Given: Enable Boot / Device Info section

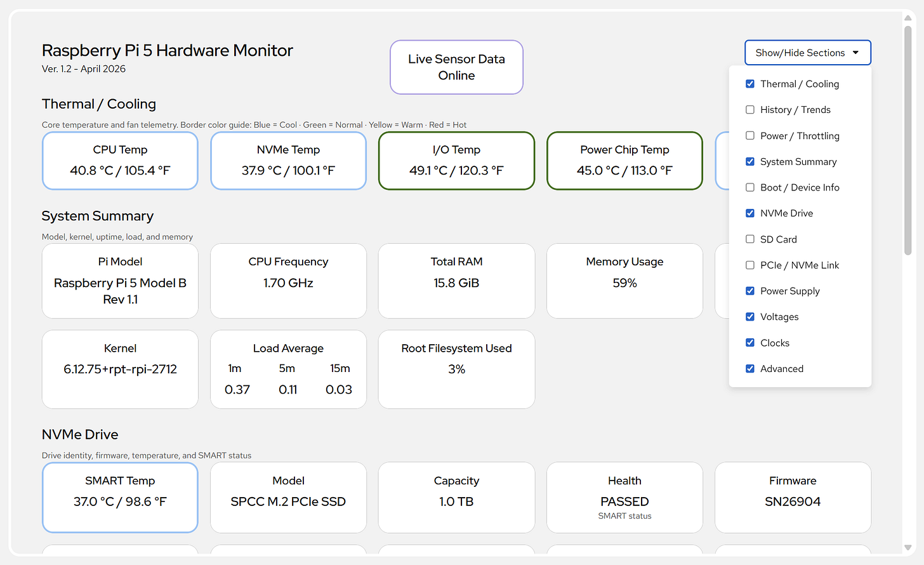Looking at the screenshot, I should pos(750,187).
